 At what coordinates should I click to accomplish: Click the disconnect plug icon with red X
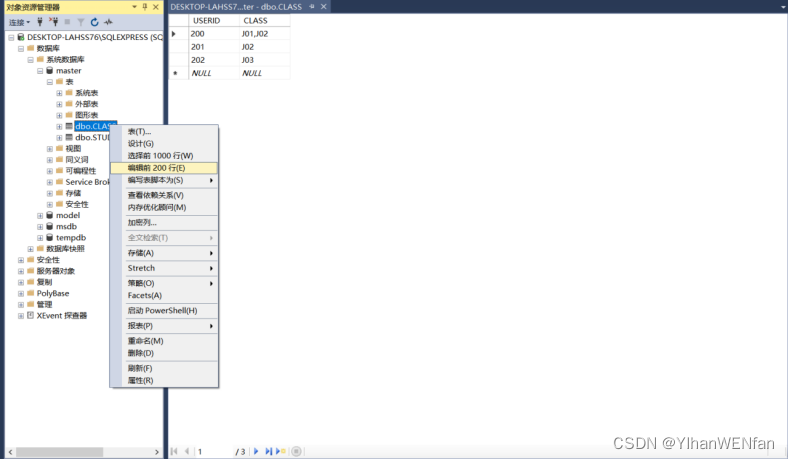click(53, 22)
